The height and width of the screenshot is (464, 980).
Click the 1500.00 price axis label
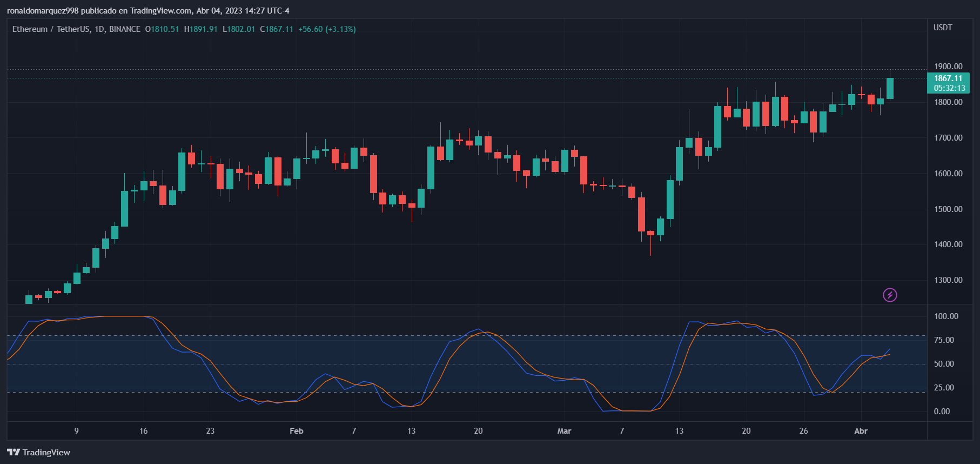tap(948, 209)
